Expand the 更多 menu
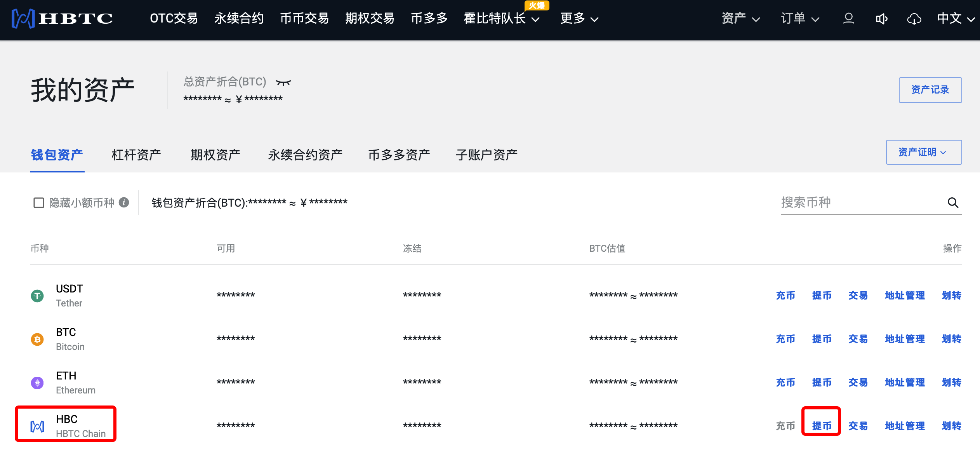 point(579,18)
